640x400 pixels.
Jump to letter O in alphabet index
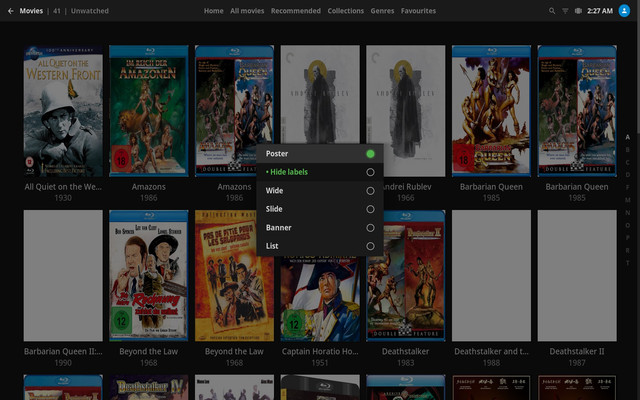(x=627, y=225)
